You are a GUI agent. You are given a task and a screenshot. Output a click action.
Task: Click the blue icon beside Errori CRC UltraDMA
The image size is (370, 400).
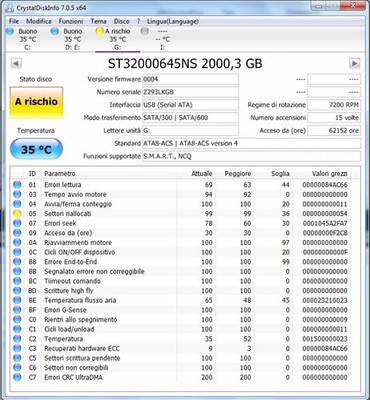coord(17,377)
